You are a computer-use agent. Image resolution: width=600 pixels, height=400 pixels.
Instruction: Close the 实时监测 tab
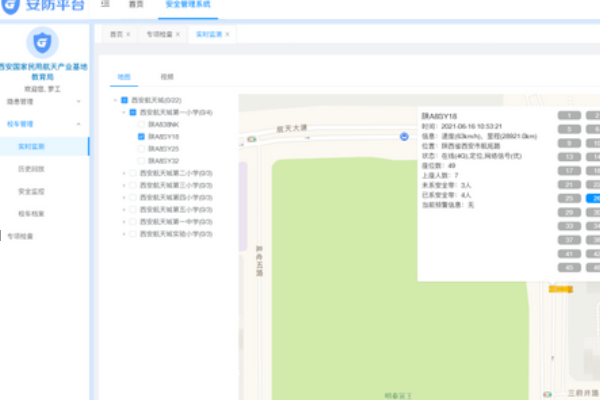[227, 35]
